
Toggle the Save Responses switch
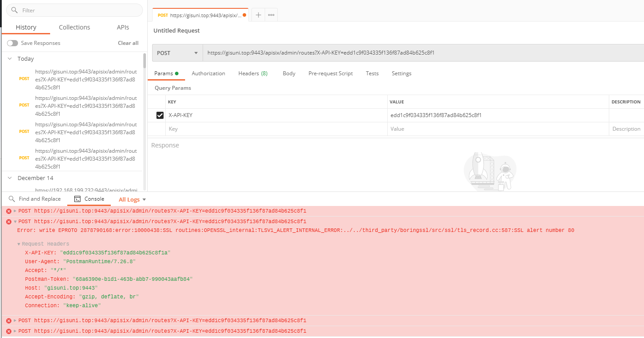(12, 43)
